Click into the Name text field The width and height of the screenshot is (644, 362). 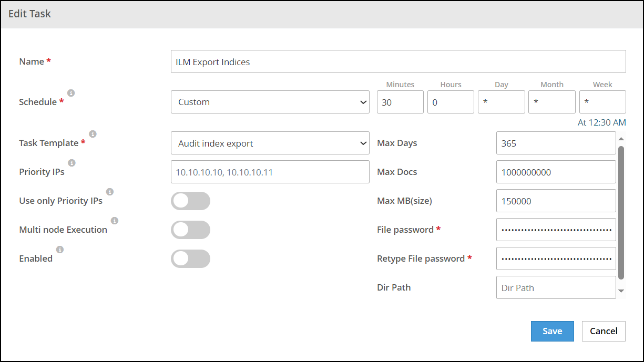click(x=398, y=61)
